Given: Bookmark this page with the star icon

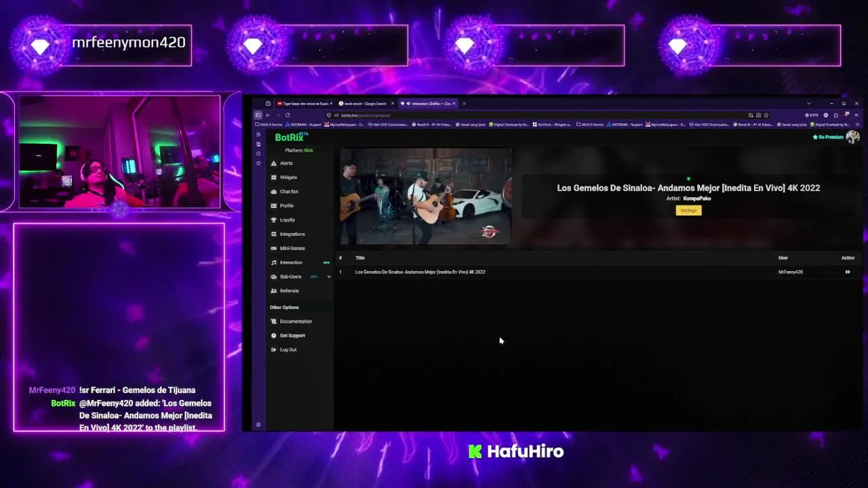Looking at the screenshot, I should 766,115.
